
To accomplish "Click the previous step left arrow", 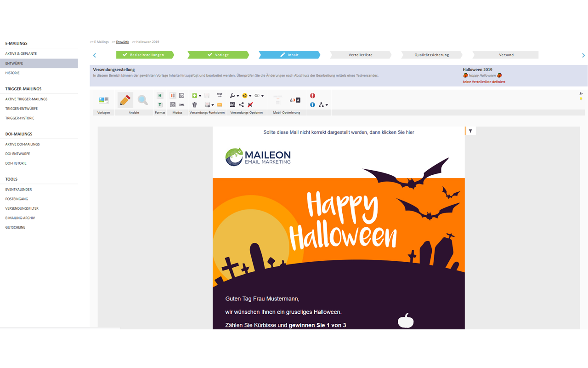I will coord(95,55).
